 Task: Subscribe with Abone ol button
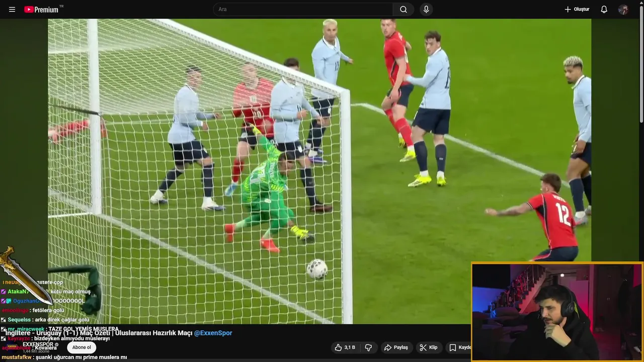click(82, 347)
